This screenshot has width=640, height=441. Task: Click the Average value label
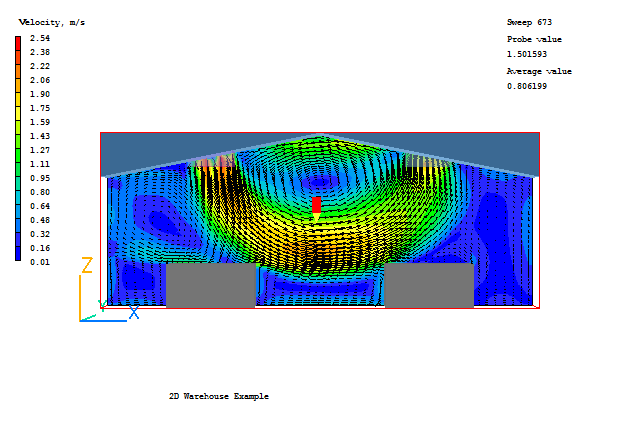pos(538,71)
